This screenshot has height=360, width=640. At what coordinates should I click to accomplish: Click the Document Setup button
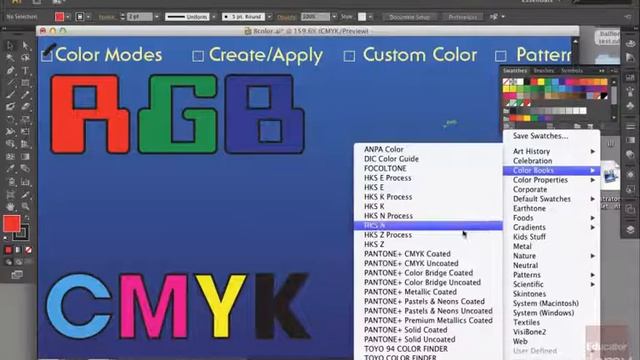pyautogui.click(x=409, y=17)
